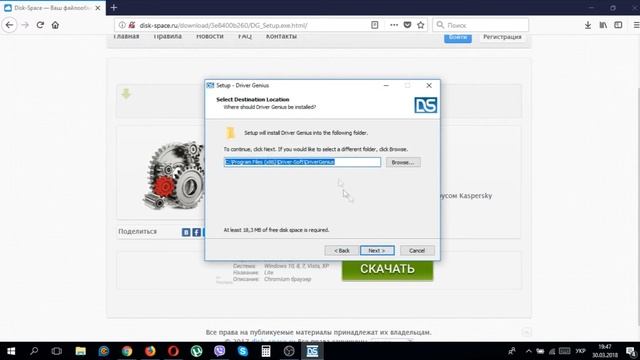This screenshot has width=640, height=360.
Task: Open the FAQ menu item
Action: click(x=245, y=36)
